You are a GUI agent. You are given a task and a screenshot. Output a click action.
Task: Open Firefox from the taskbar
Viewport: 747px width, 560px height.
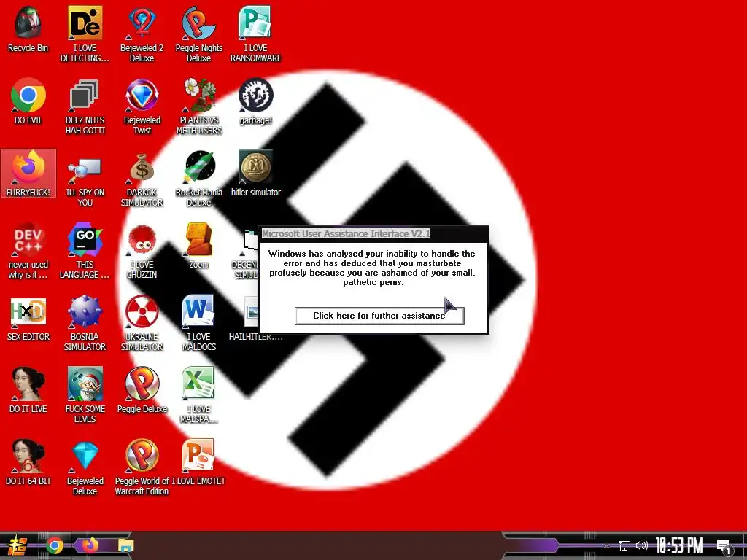click(x=90, y=545)
